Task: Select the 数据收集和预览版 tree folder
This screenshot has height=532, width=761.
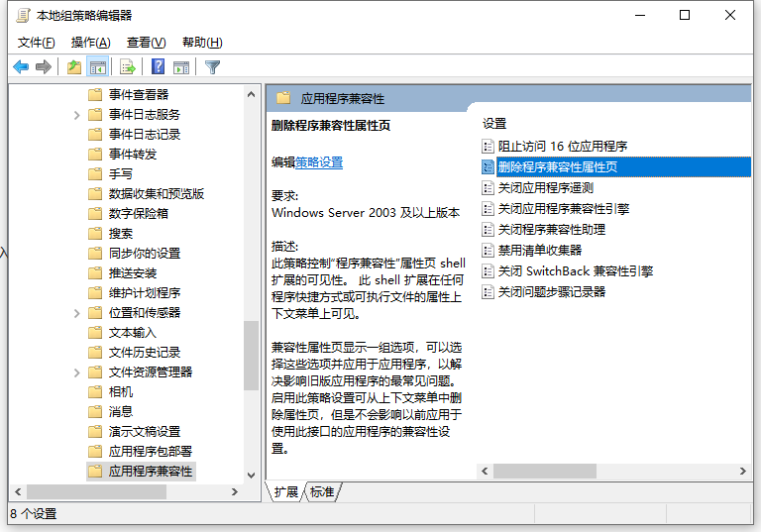Action: click(x=157, y=193)
